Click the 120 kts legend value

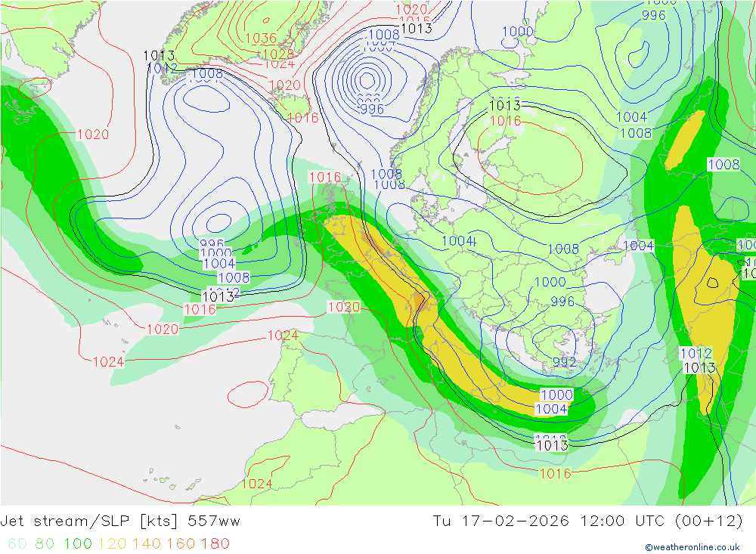[x=112, y=543]
